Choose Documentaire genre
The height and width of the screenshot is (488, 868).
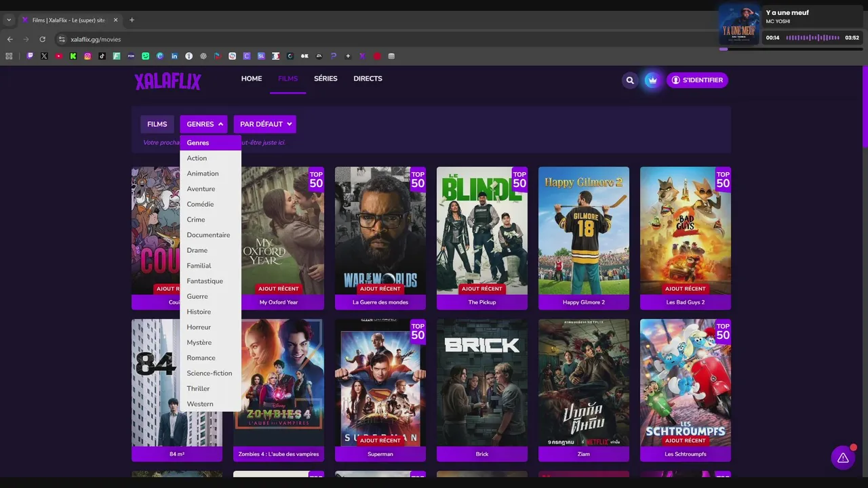coord(210,235)
